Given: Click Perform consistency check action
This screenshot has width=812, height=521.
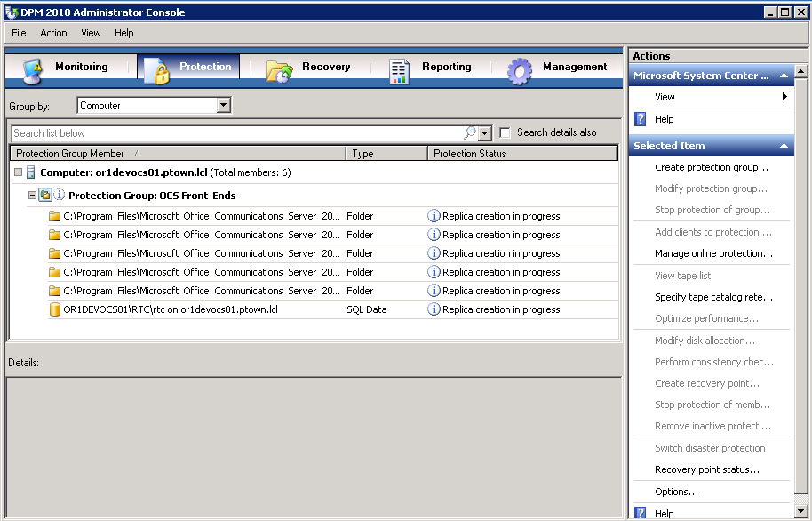Looking at the screenshot, I should click(x=714, y=362).
